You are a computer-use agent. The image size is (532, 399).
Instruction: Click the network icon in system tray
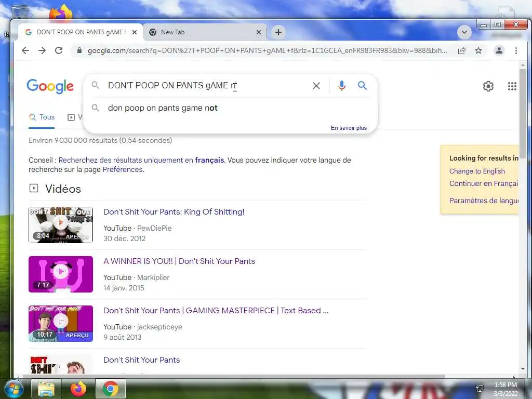click(480, 389)
